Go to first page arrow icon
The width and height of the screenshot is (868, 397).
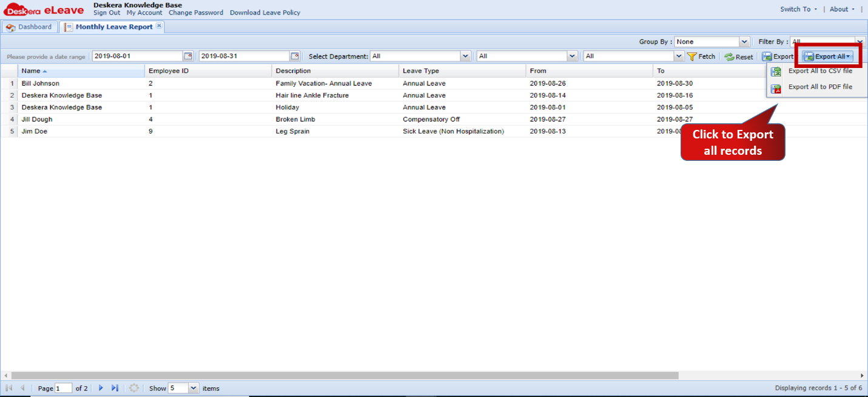9,388
